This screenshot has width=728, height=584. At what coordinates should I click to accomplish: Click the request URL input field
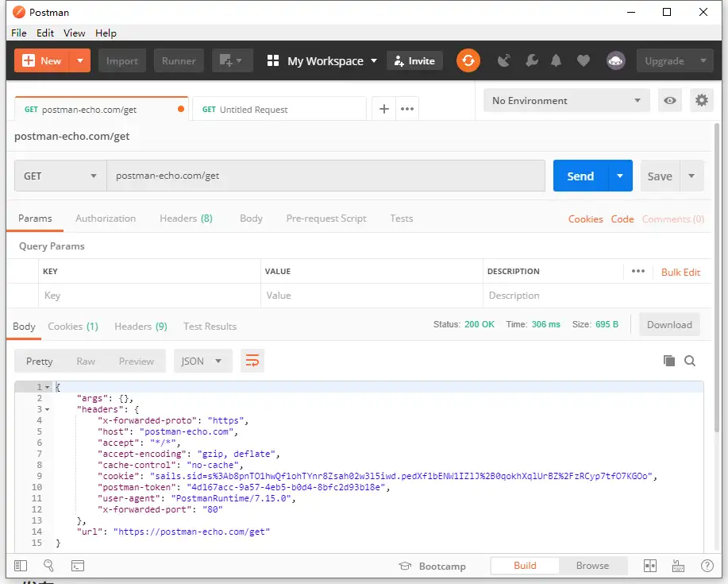325,176
